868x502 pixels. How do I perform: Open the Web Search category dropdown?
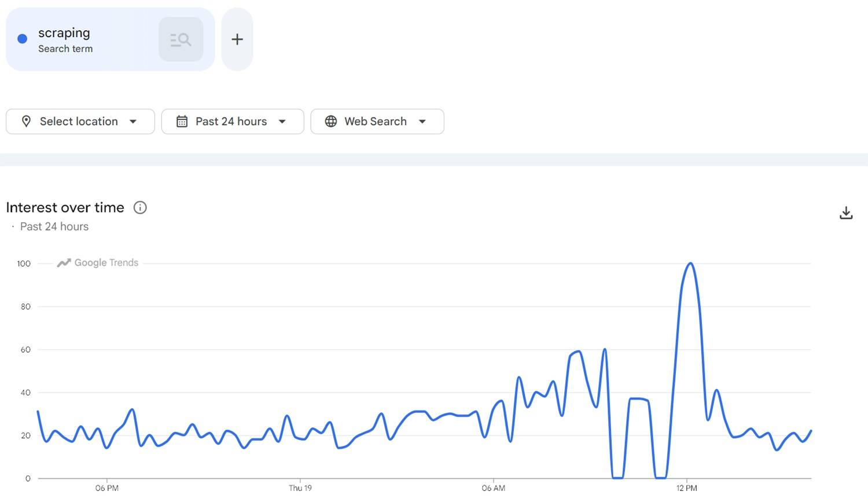point(377,121)
